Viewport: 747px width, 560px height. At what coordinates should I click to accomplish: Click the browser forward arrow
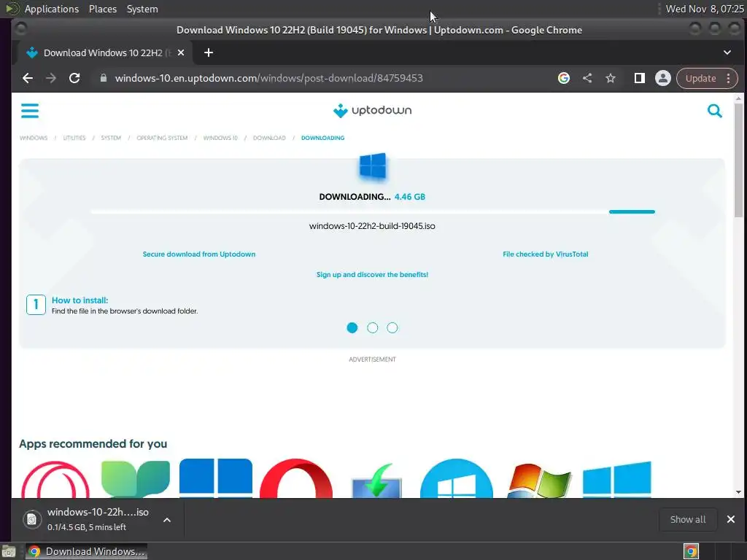point(51,78)
